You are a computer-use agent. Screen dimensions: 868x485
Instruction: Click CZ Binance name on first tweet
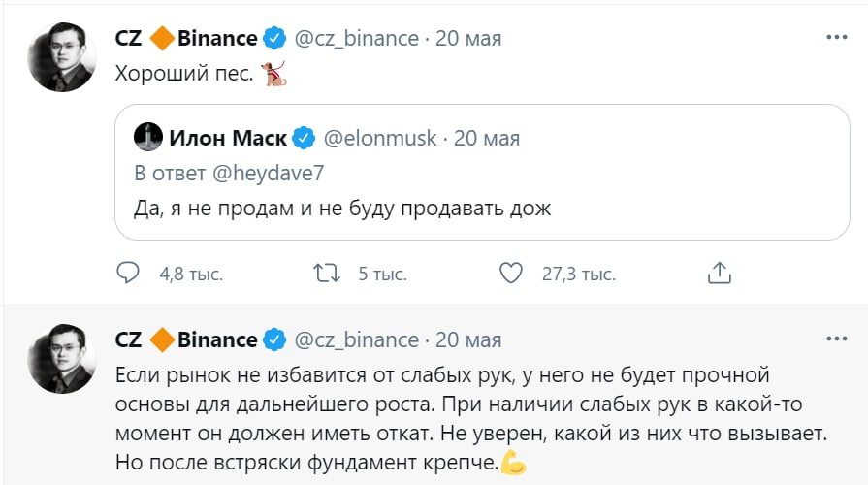click(x=186, y=39)
